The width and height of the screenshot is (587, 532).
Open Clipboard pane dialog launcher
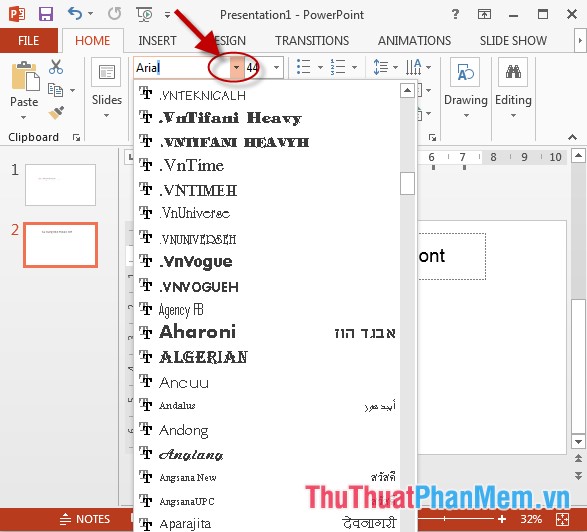tap(76, 138)
